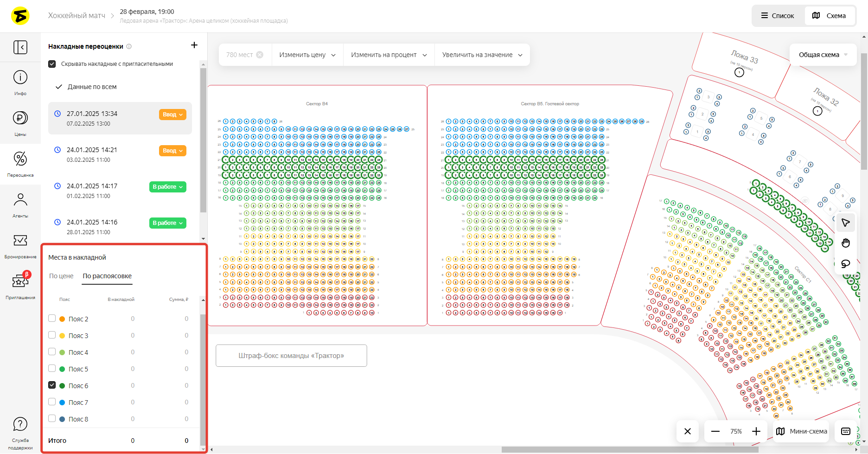
Task: Open the Бронирование section
Action: 20,245
